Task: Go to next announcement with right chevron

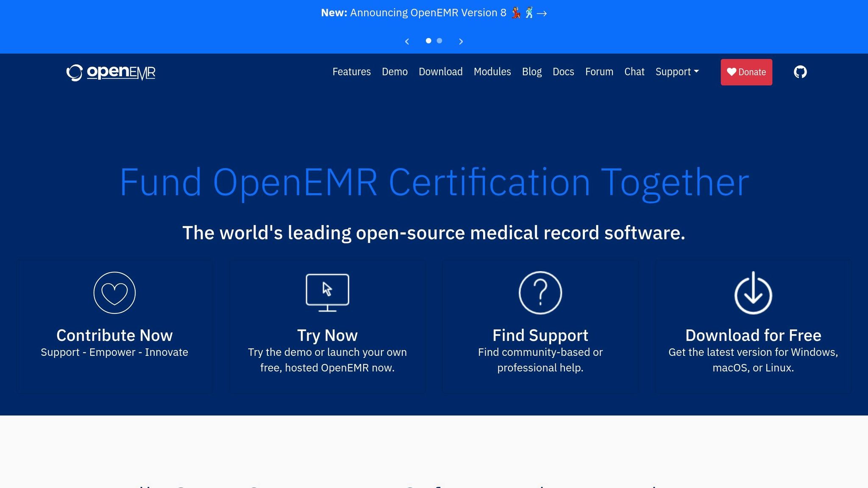Action: 461,42
